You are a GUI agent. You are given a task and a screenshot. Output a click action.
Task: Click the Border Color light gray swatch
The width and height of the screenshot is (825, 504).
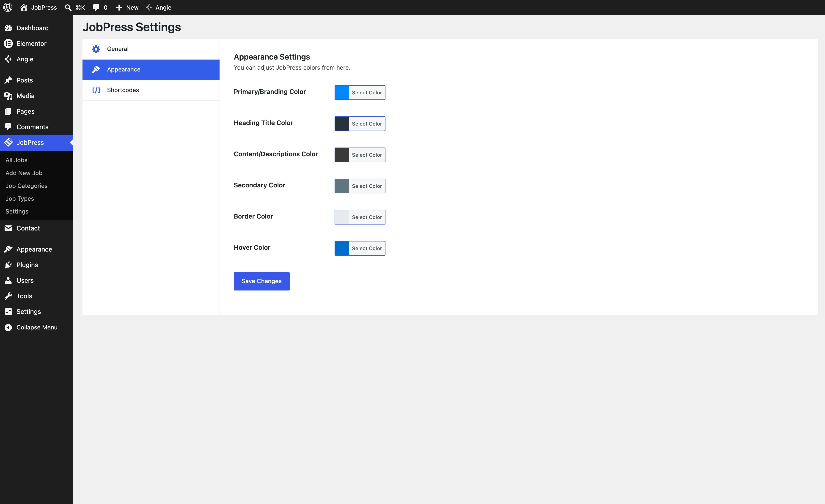pos(342,217)
